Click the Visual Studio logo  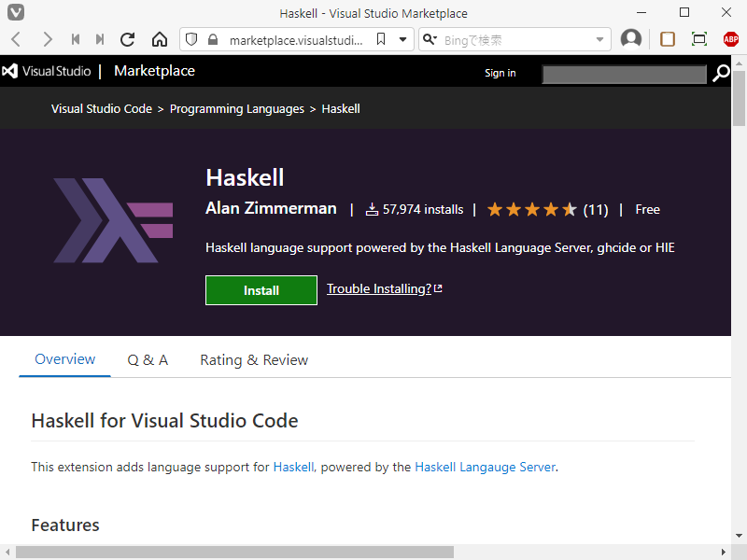pos(47,72)
